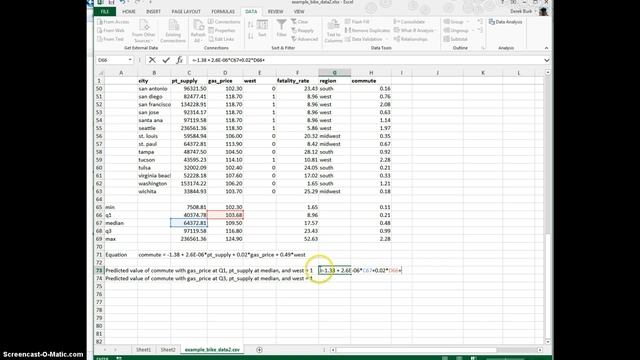This screenshot has width=640, height=360.
Task: Click Sort A to Z icon
Action: tap(251, 25)
